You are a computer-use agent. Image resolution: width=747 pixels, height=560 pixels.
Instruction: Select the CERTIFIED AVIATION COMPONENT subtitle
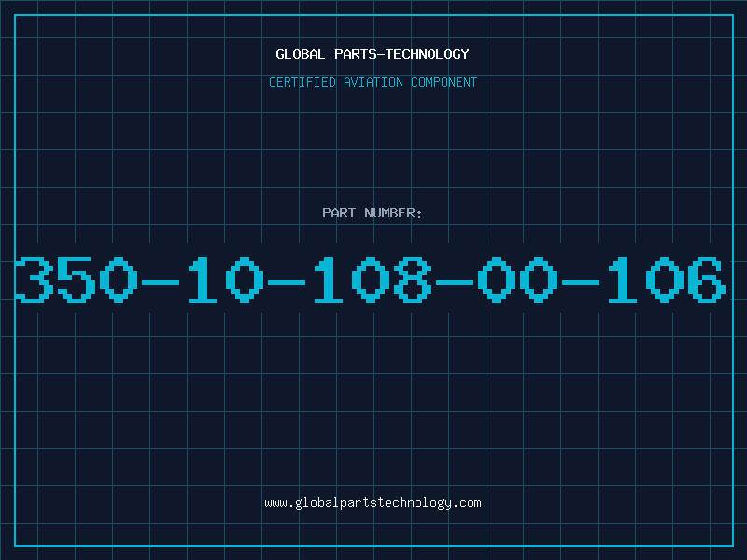[x=373, y=82]
